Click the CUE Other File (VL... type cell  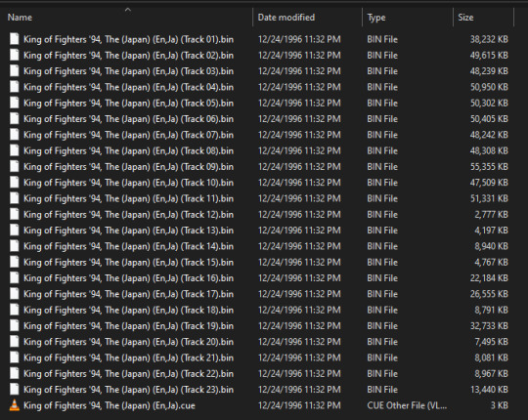(x=407, y=405)
